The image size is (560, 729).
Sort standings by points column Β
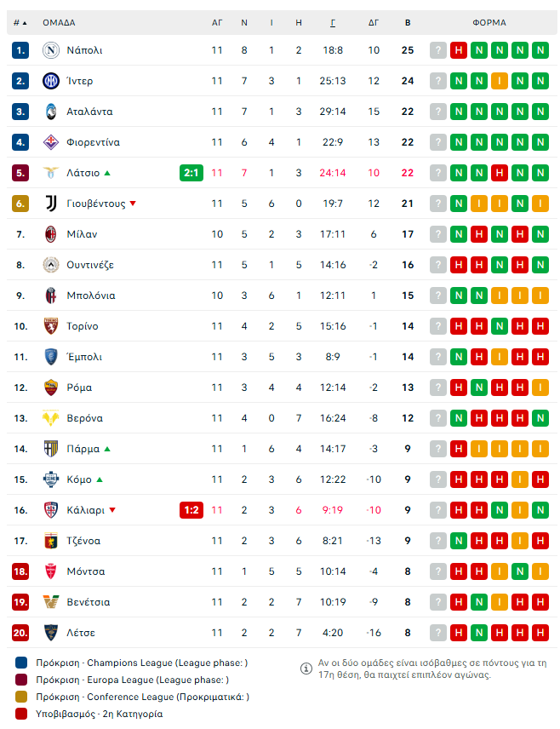point(408,23)
